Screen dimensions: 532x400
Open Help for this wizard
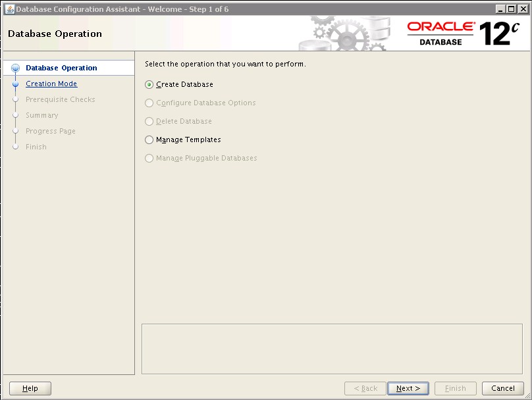(x=30, y=388)
